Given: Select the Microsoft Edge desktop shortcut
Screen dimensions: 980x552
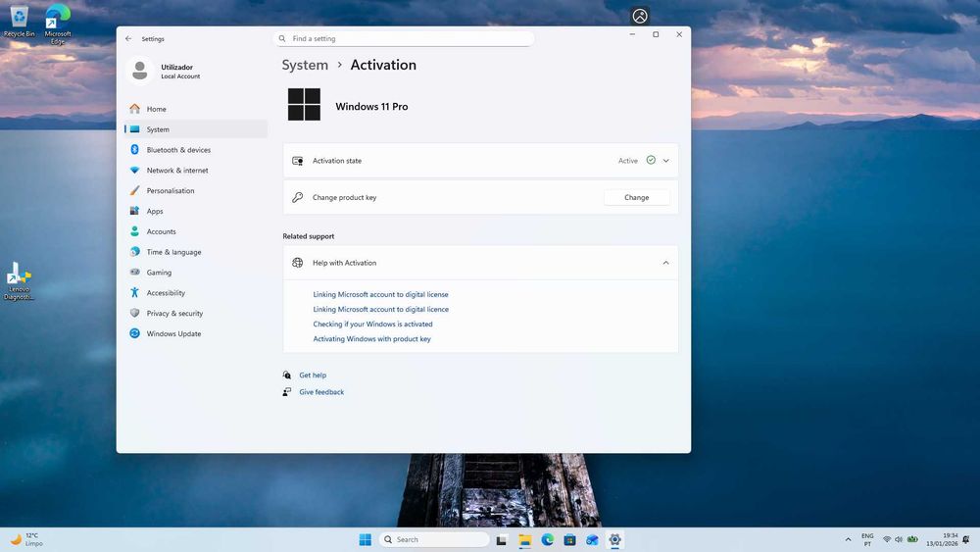Looking at the screenshot, I should tap(58, 24).
